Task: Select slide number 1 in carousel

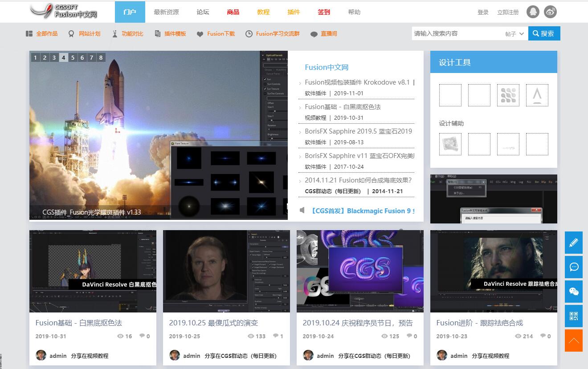Action: coord(35,57)
